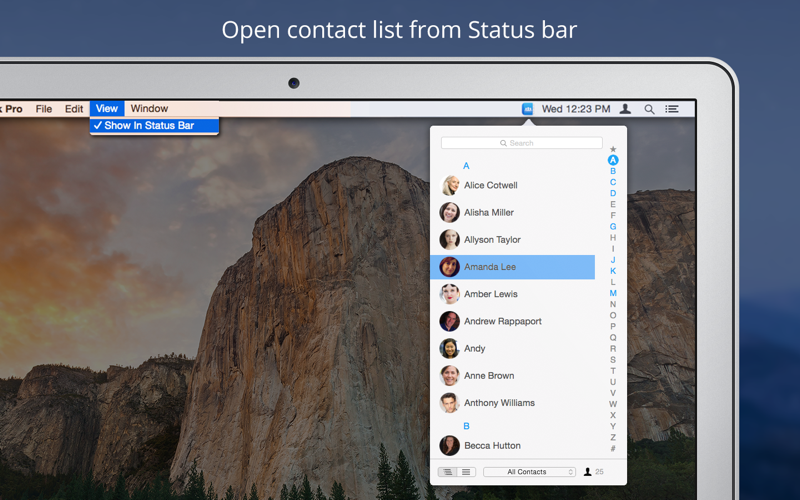The image size is (800, 500).
Task: Jump to favorites via star index icon
Action: [613, 149]
